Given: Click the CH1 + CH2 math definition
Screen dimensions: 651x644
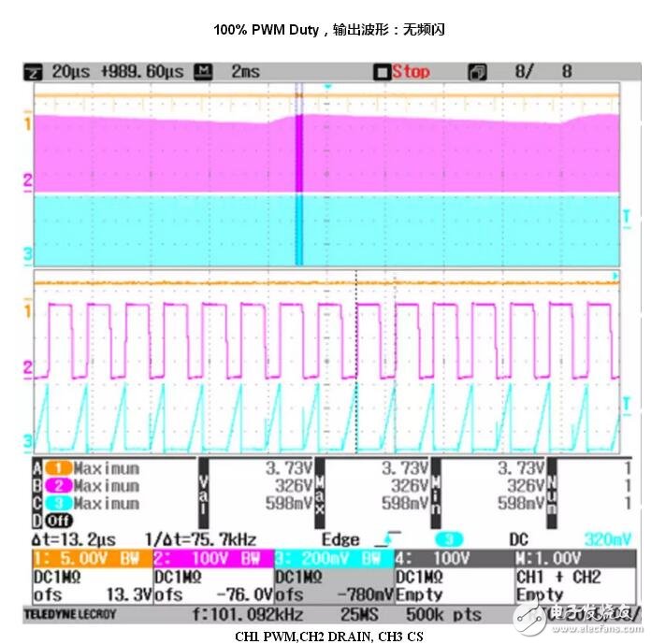Looking at the screenshot, I should click(x=558, y=577).
